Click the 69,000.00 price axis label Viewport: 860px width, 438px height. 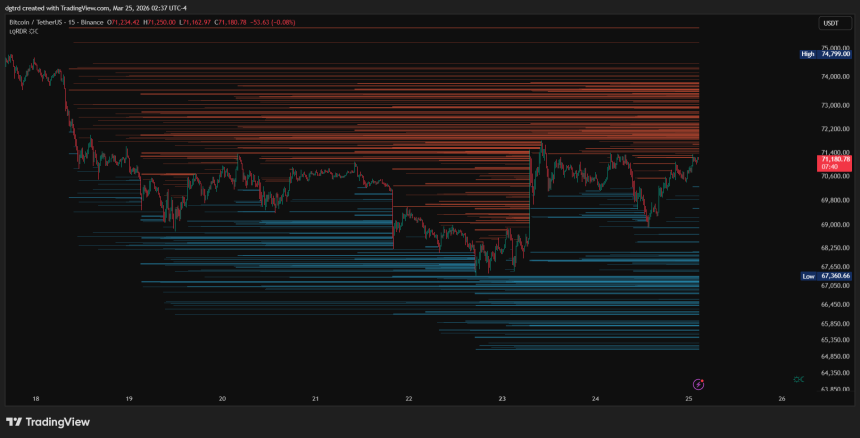pos(835,225)
